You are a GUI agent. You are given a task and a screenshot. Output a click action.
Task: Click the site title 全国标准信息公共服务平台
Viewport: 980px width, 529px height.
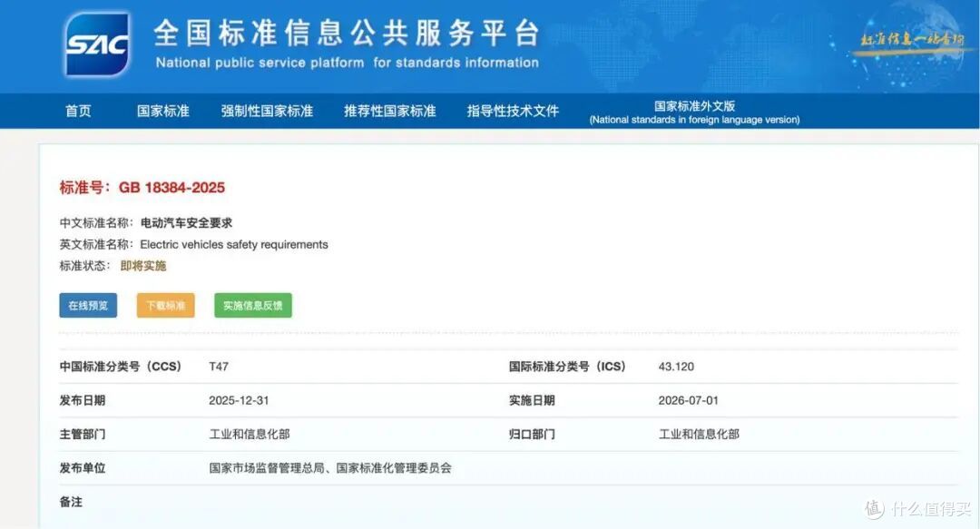(347, 34)
